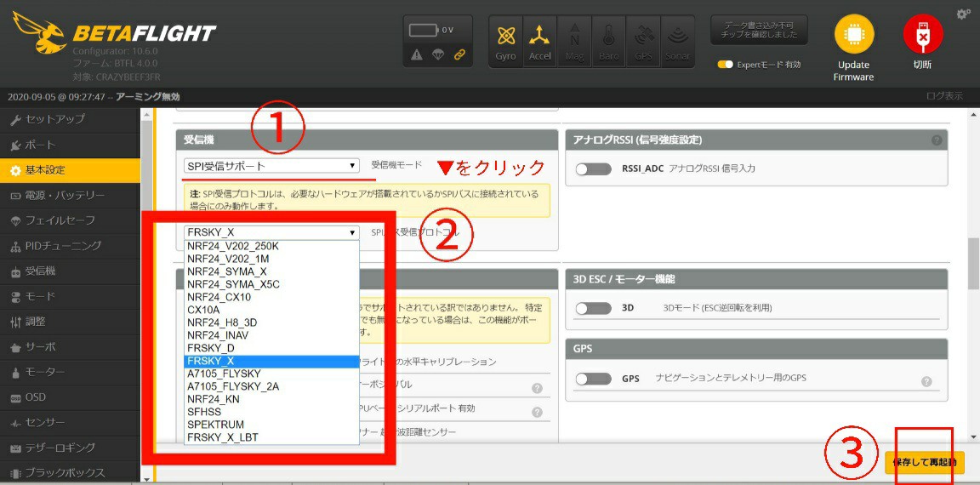The height and width of the screenshot is (485, 980).
Task: Click 保存して再起動 button
Action: tap(925, 463)
